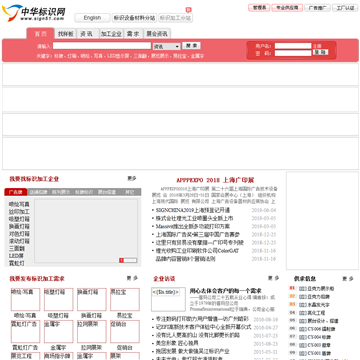This screenshot has height=360, width=360.
Task: Click the 中华标识网 site logo
Action: tap(33, 13)
